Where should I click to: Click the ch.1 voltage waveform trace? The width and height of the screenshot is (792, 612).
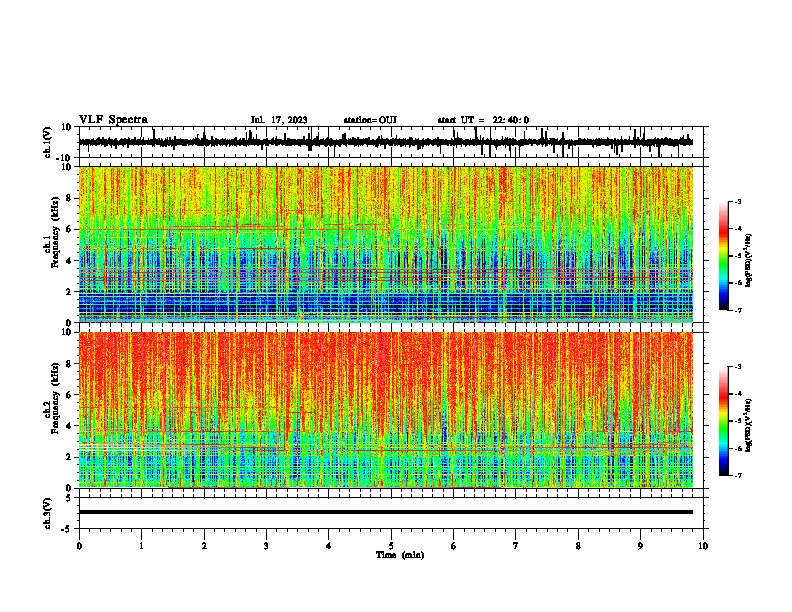click(x=385, y=142)
